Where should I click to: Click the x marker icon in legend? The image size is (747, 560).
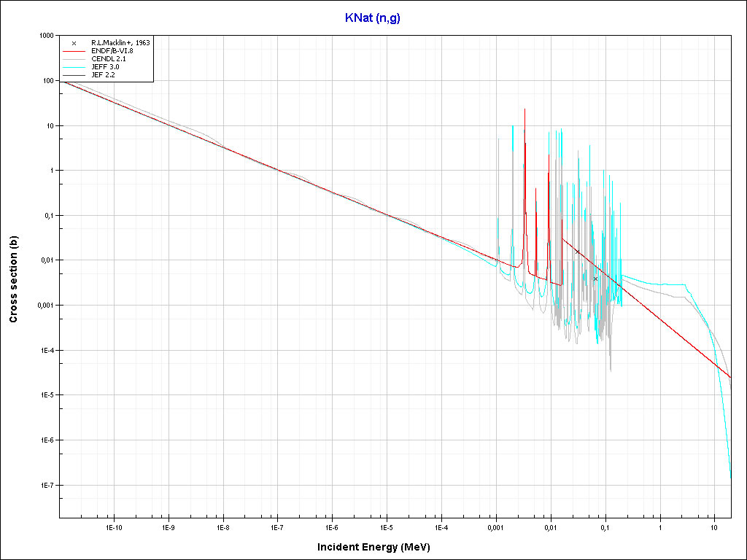pyautogui.click(x=74, y=43)
